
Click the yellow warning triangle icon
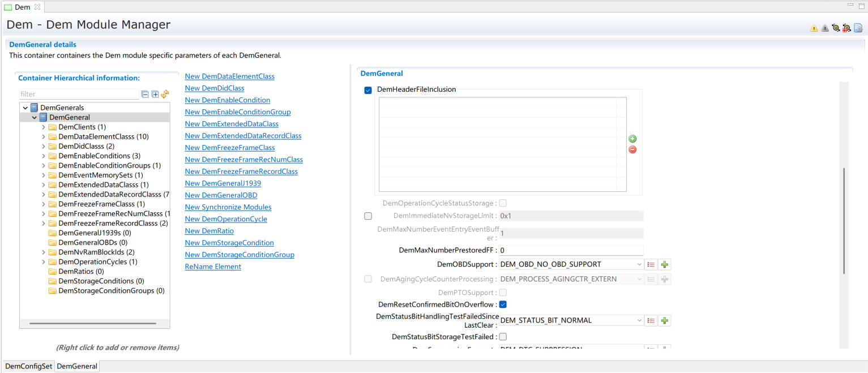814,28
